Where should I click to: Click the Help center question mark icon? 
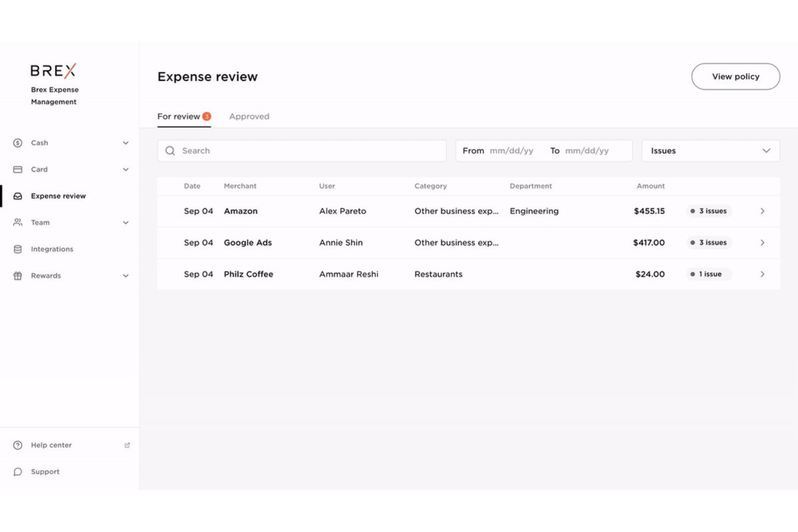[18, 445]
